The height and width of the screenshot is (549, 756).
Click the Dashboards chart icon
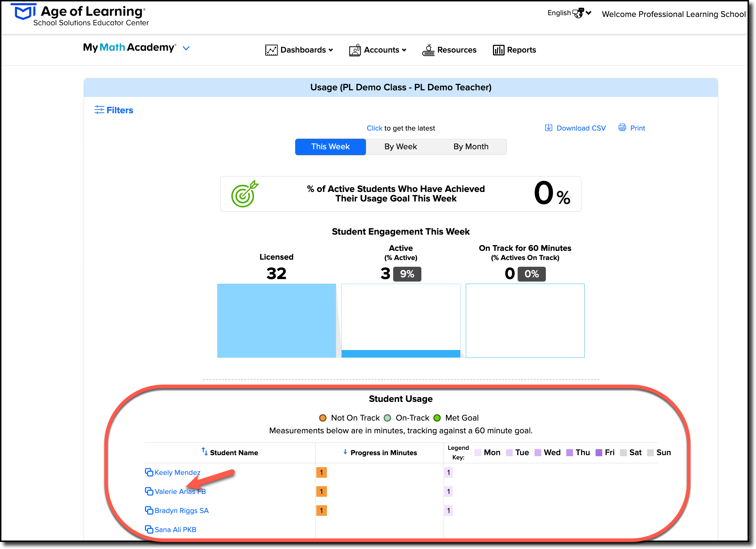pos(271,50)
